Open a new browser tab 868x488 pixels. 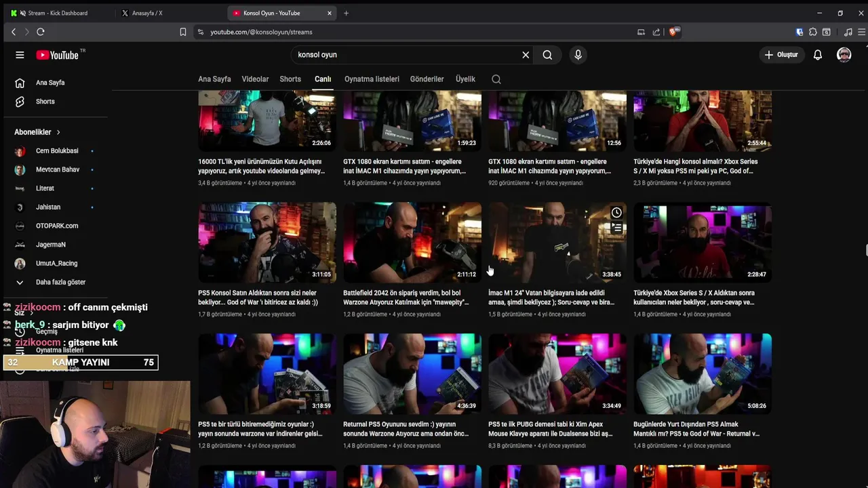[x=346, y=13]
